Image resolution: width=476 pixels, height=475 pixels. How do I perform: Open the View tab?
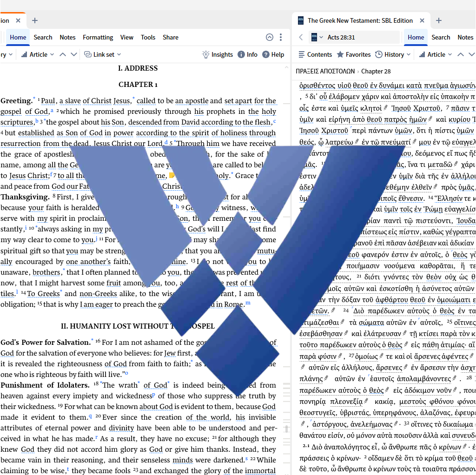(x=126, y=37)
